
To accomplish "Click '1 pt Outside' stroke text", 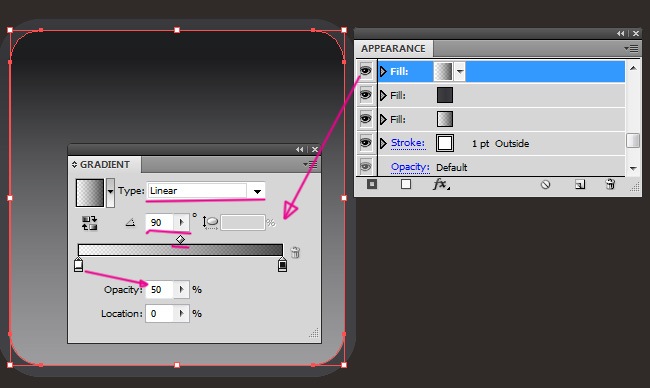I will (500, 144).
